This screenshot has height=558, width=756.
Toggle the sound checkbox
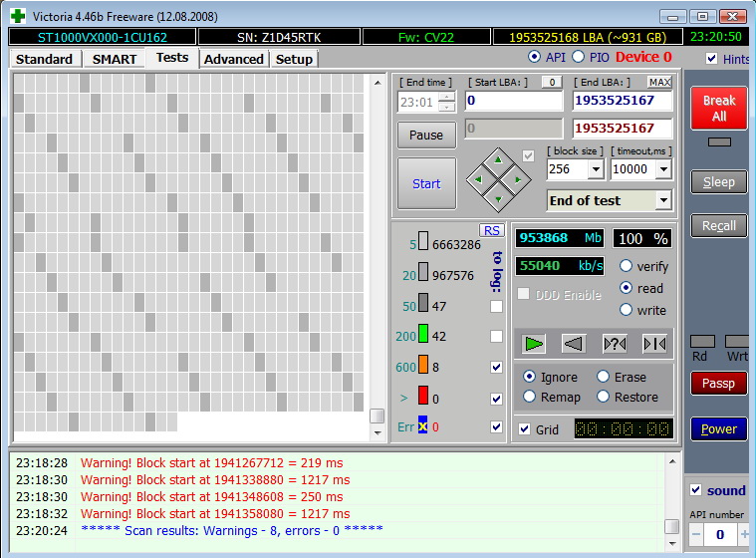[695, 490]
